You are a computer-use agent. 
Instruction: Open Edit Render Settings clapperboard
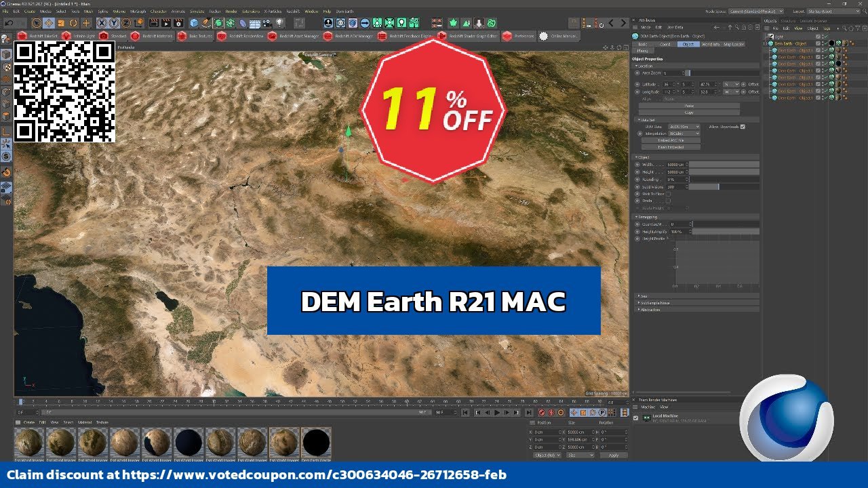tap(178, 23)
